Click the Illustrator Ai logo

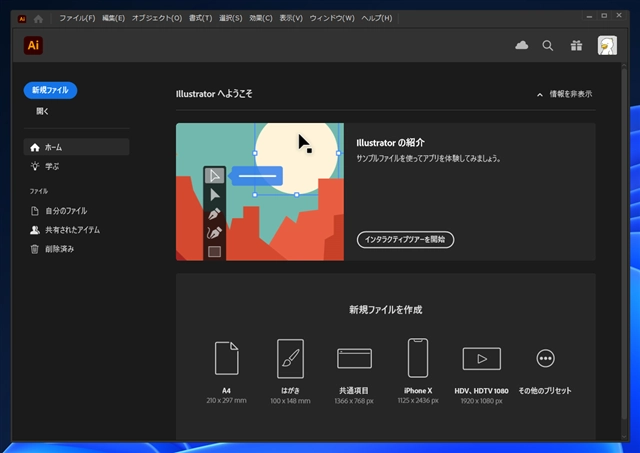click(x=33, y=45)
